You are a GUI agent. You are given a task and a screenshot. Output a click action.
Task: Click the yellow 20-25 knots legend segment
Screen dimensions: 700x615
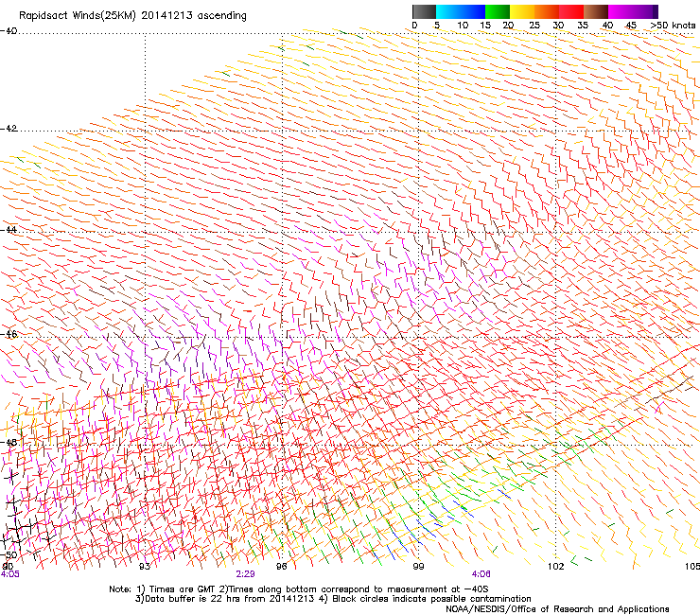click(x=522, y=11)
